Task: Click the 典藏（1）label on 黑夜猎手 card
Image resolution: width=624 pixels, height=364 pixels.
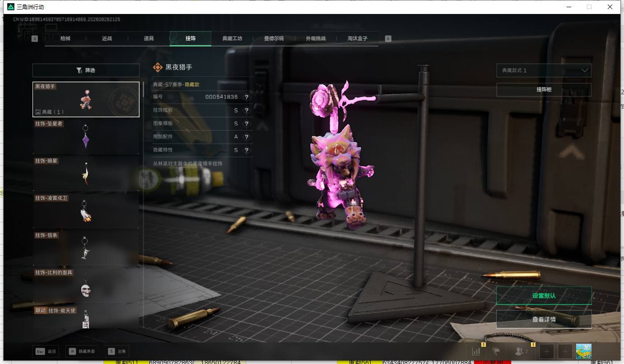Action: (x=50, y=112)
